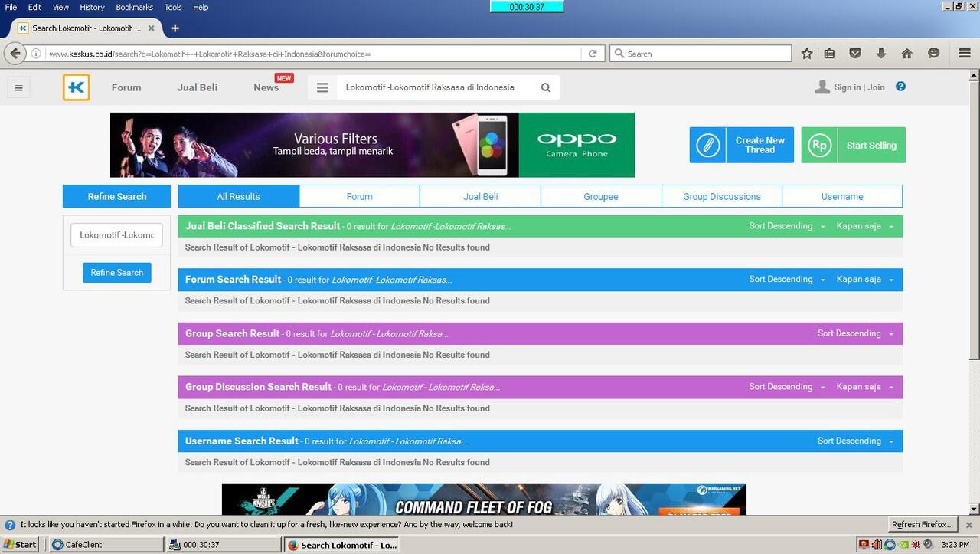Screen dimensions: 980x554
Task: Reload the page with the refresh icon
Action: tap(593, 54)
